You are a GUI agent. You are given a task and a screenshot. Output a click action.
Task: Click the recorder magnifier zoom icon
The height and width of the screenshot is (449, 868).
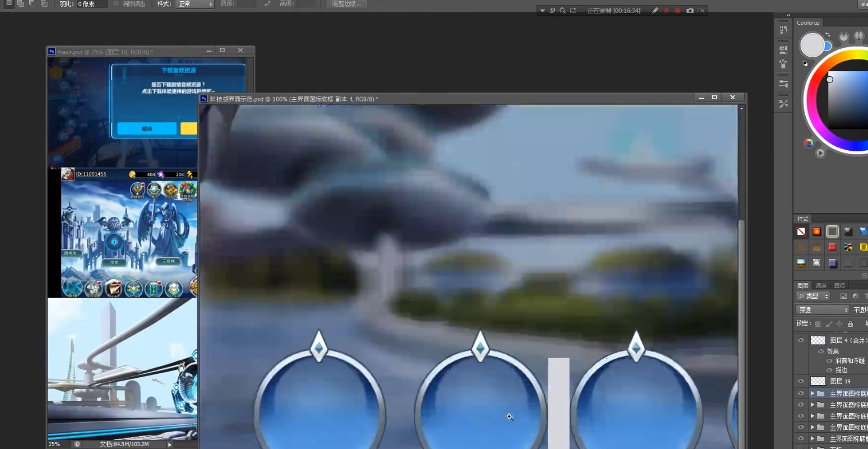click(x=563, y=11)
